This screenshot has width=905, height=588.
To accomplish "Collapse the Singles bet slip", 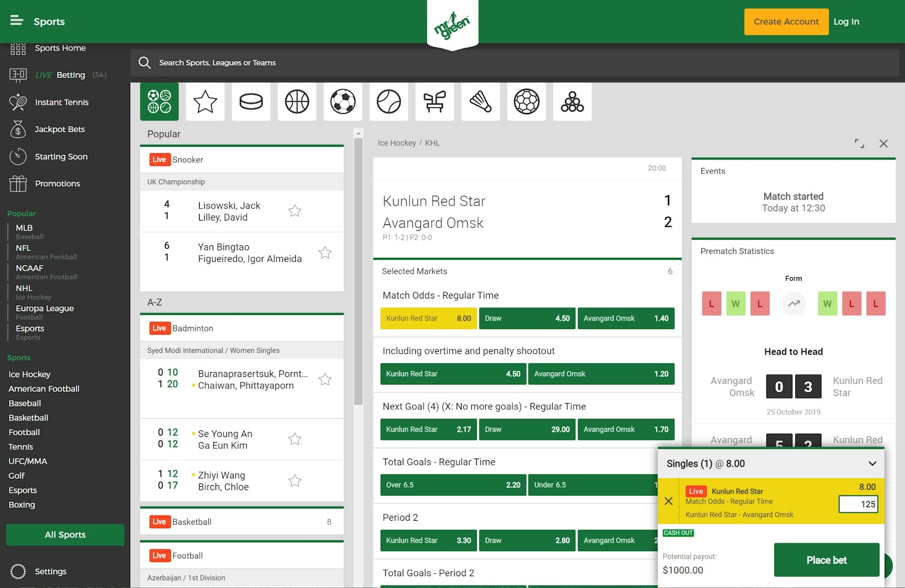I will point(872,463).
